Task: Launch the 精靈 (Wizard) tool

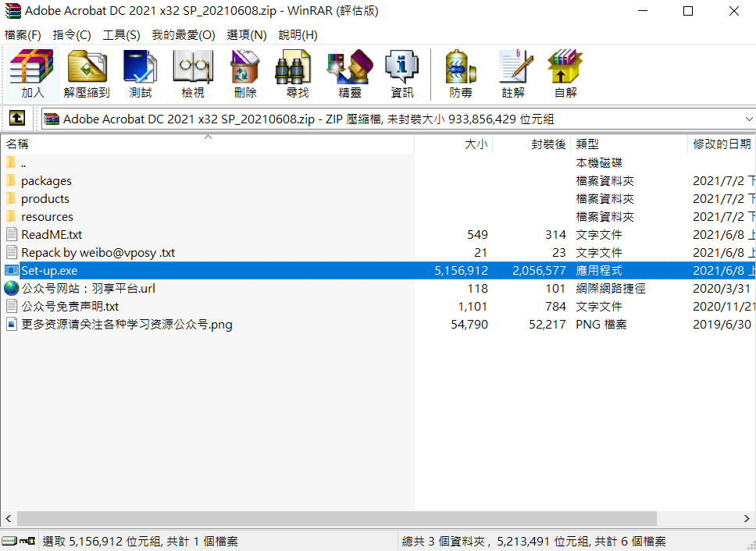Action: (x=350, y=74)
